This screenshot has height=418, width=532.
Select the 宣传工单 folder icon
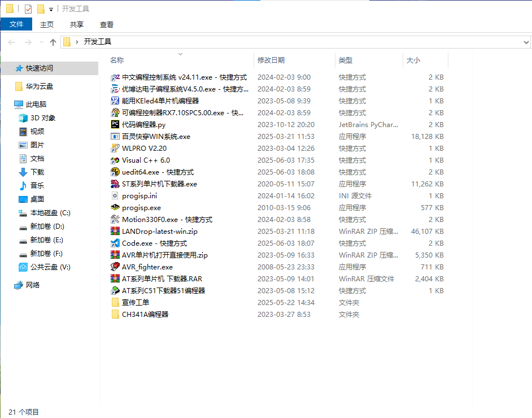pos(115,302)
